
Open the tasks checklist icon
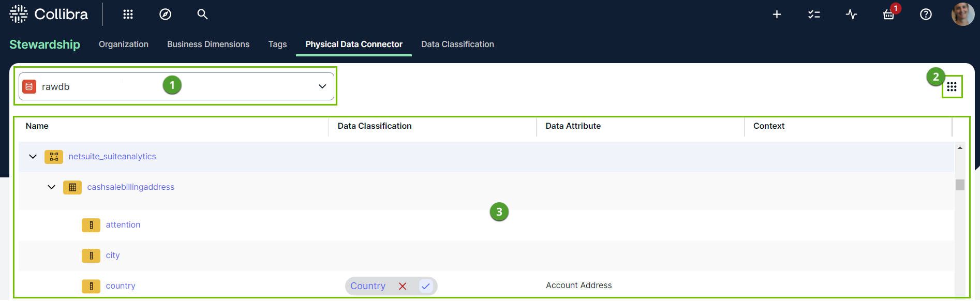pos(814,14)
